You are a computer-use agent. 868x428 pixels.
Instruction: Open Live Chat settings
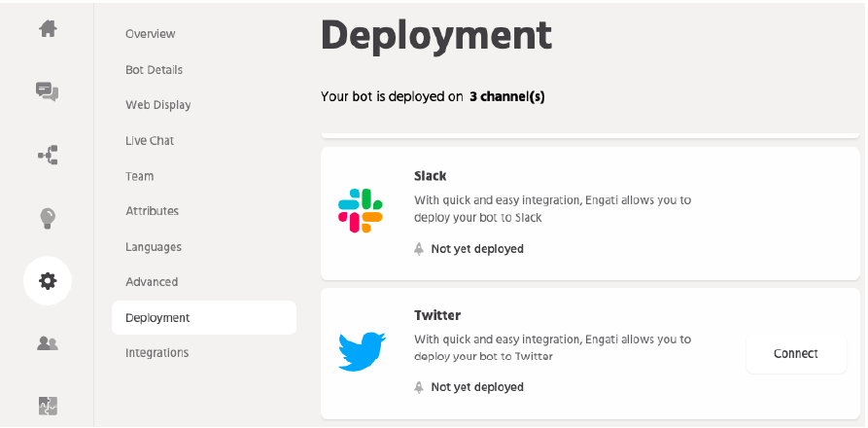150,141
